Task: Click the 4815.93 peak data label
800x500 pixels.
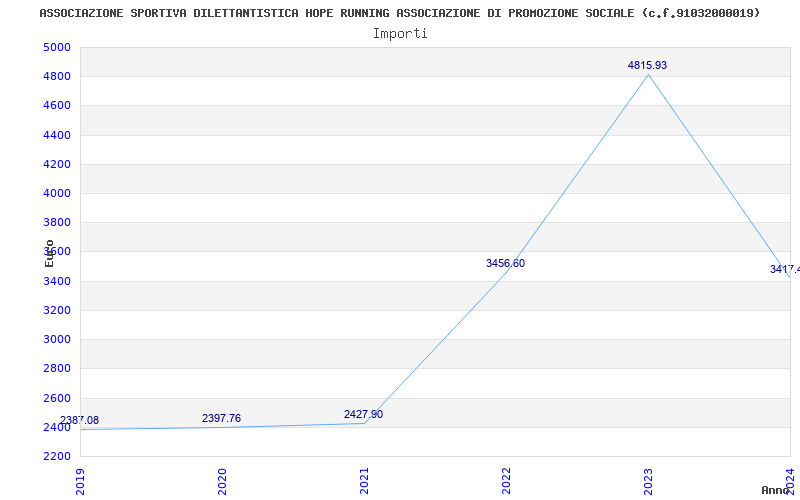Action: [647, 65]
